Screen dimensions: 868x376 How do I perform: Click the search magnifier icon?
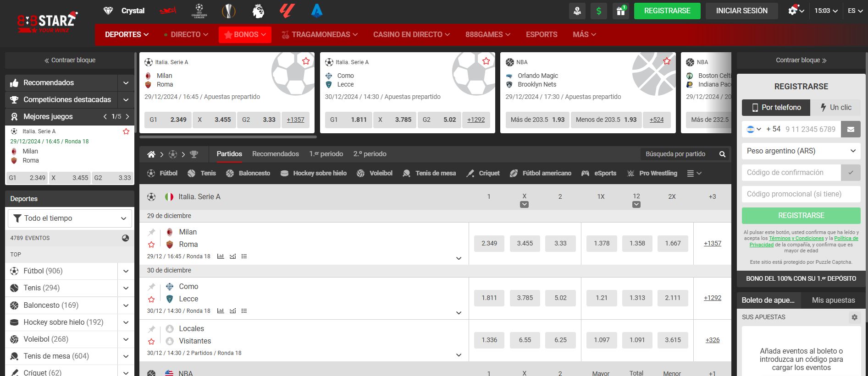click(x=722, y=154)
